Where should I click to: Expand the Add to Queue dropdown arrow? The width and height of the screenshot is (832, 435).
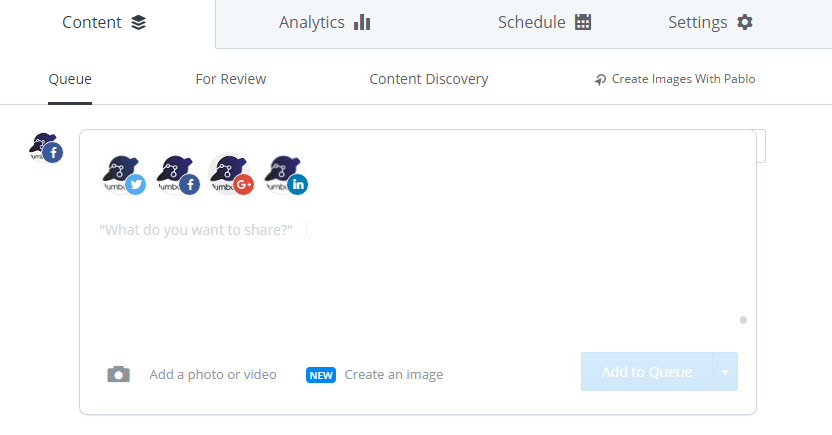[x=725, y=372]
